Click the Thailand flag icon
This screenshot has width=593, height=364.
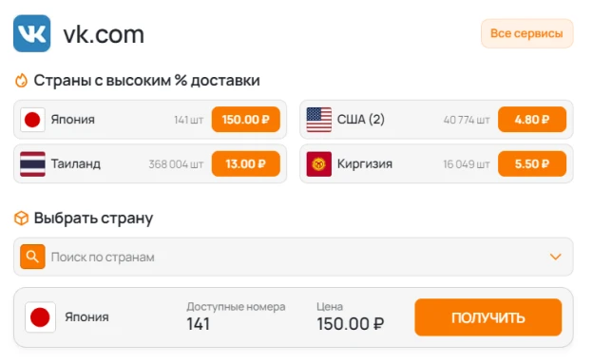(x=32, y=163)
